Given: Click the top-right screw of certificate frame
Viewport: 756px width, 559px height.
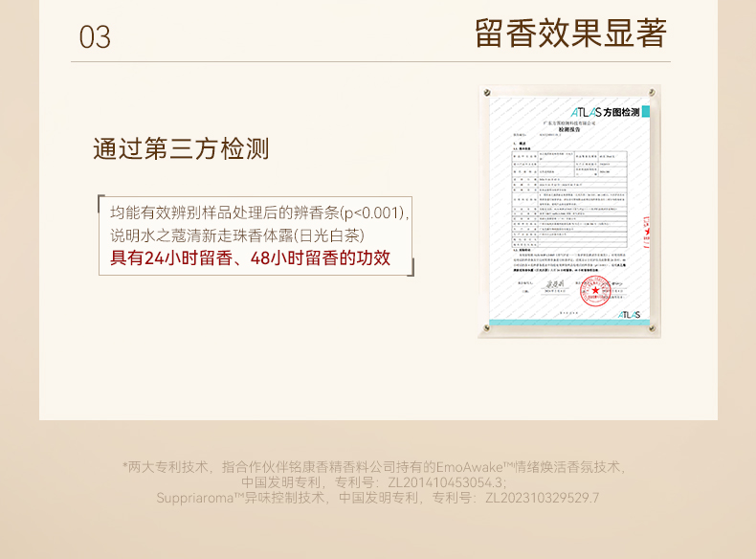Looking at the screenshot, I should tap(652, 92).
